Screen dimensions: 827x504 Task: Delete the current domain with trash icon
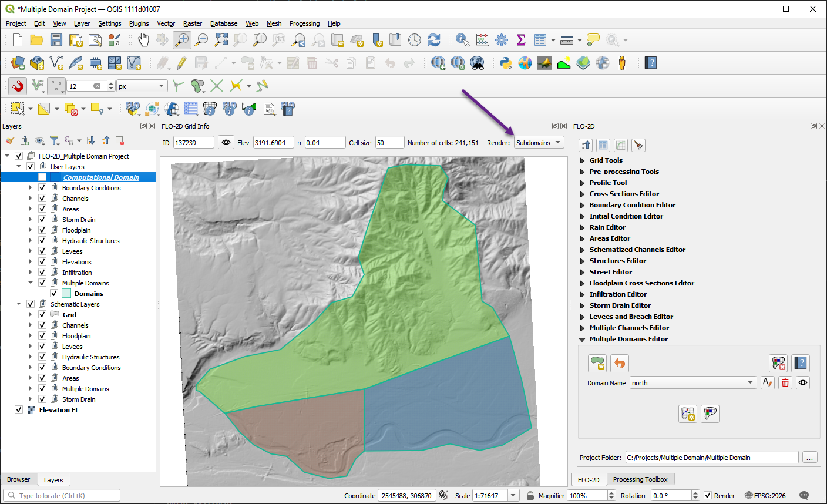[x=785, y=383]
